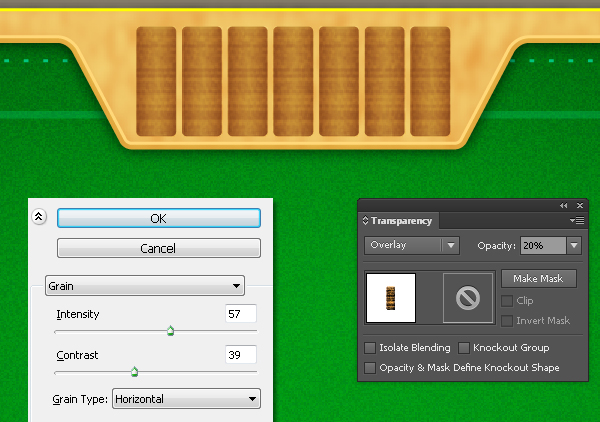Enable Knockout Group checkbox

click(x=464, y=348)
